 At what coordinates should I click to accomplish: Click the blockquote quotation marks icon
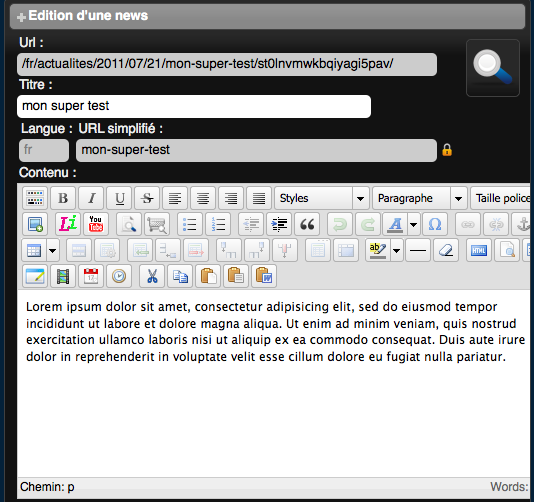click(307, 224)
